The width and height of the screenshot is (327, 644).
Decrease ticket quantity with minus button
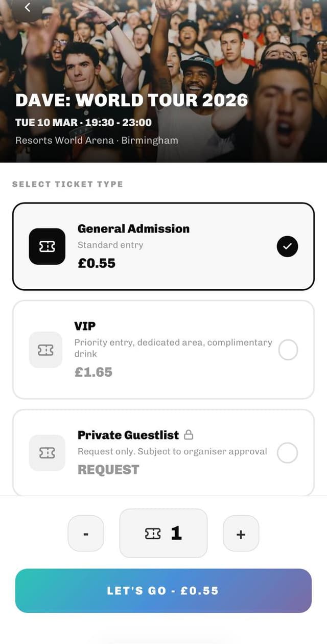(x=86, y=534)
